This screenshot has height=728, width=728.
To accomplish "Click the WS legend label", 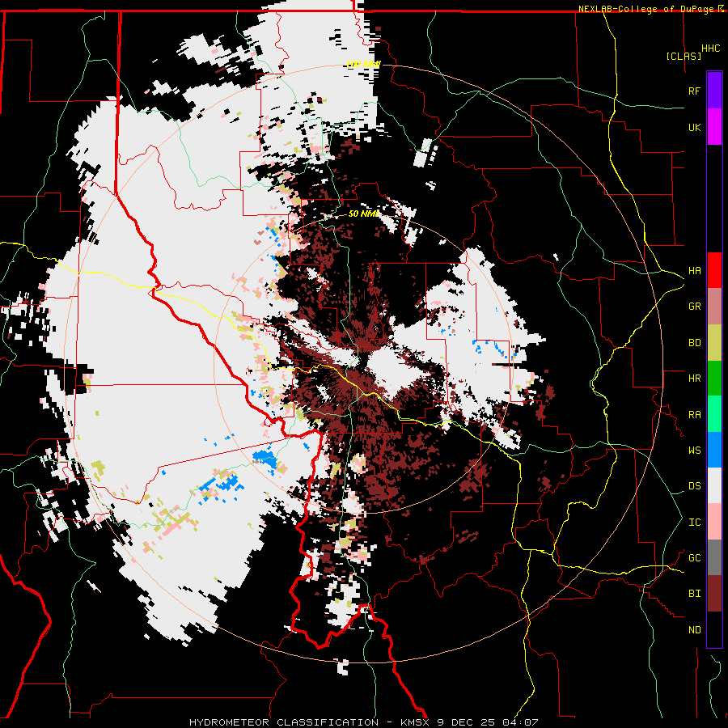I will 694,451.
